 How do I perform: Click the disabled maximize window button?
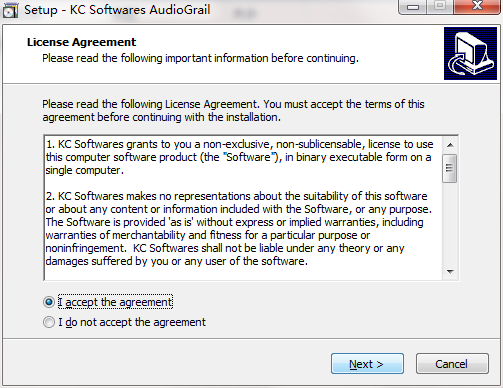coord(440,7)
